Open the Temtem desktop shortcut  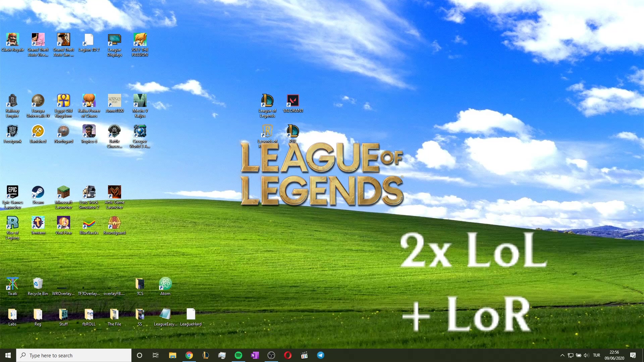point(38,225)
